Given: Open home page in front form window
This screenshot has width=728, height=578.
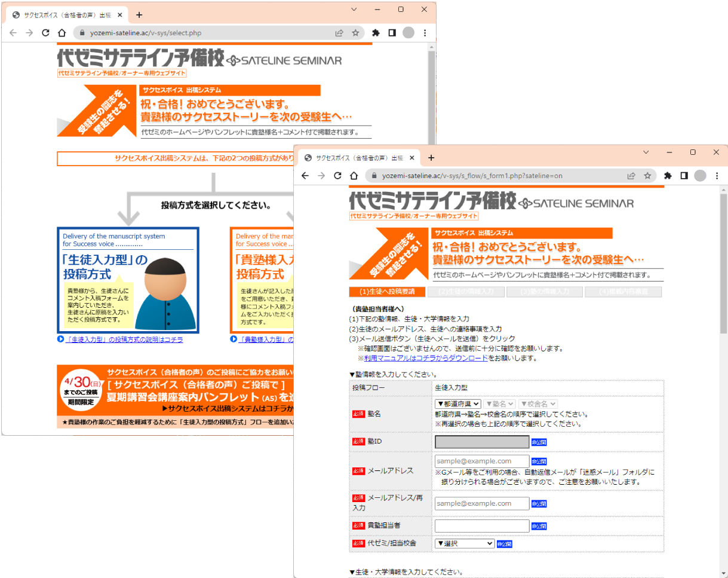Looking at the screenshot, I should point(354,176).
